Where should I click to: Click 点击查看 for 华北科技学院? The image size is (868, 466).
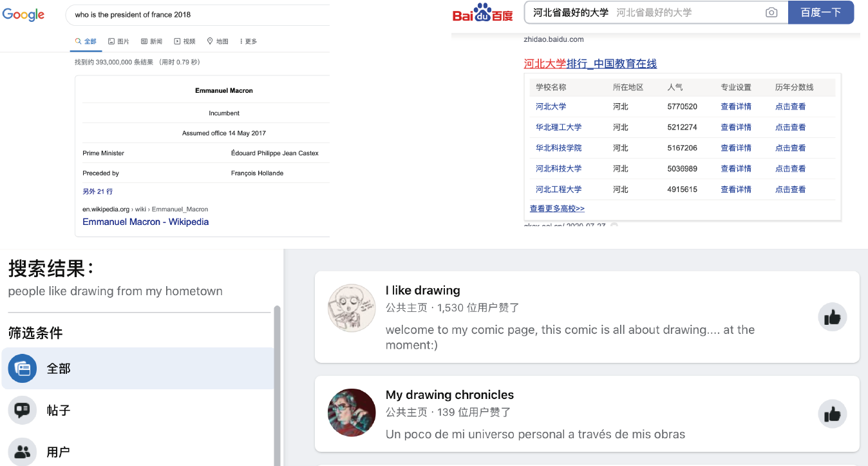tap(791, 148)
